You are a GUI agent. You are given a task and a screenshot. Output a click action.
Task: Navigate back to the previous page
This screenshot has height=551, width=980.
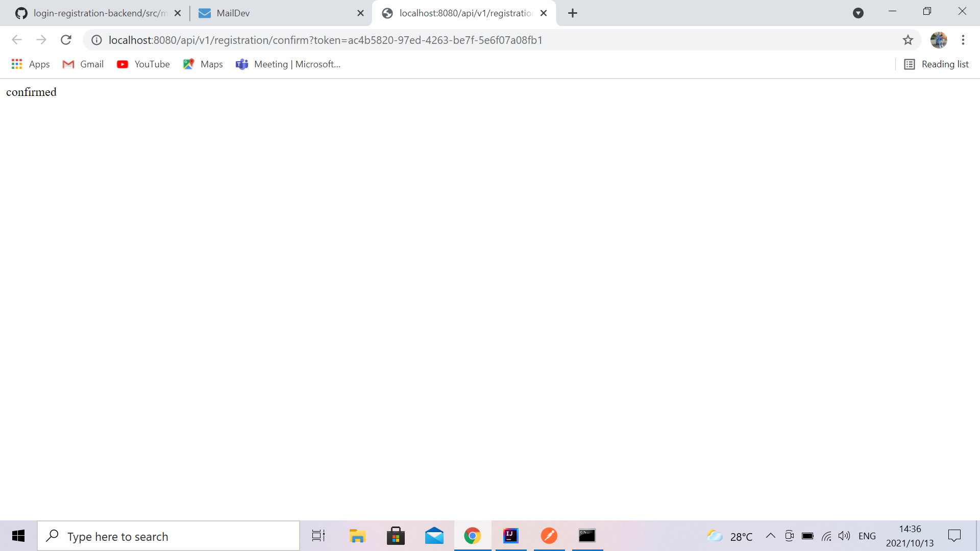click(x=17, y=40)
